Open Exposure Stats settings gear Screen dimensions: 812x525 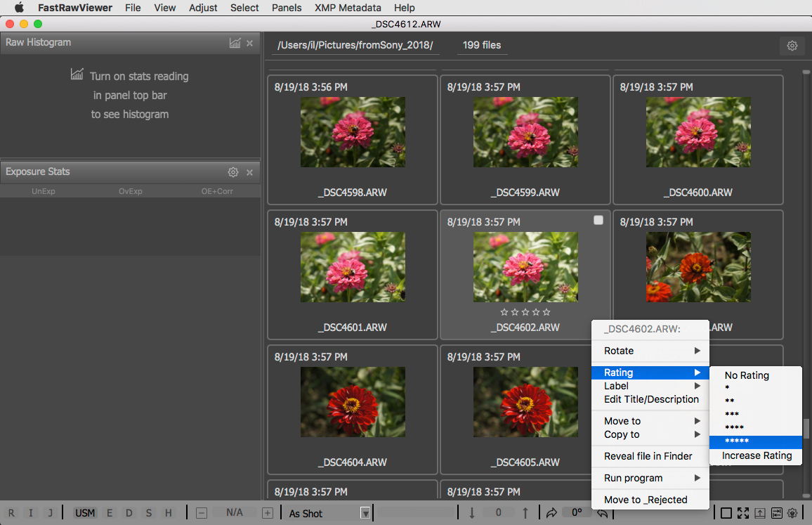tap(233, 172)
